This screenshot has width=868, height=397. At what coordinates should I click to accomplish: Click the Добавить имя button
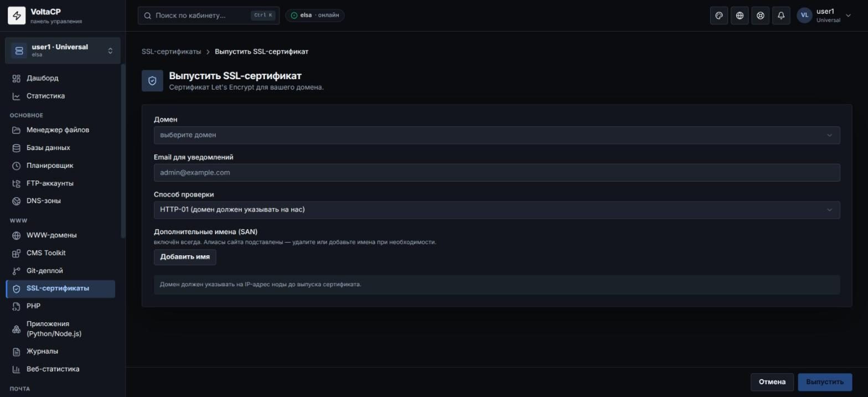[x=185, y=257]
